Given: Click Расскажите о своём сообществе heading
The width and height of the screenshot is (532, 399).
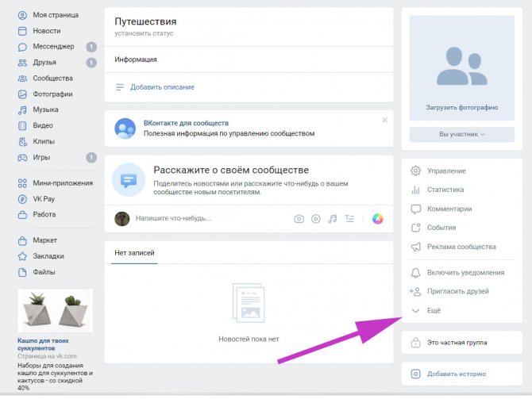Looking at the screenshot, I should click(231, 170).
